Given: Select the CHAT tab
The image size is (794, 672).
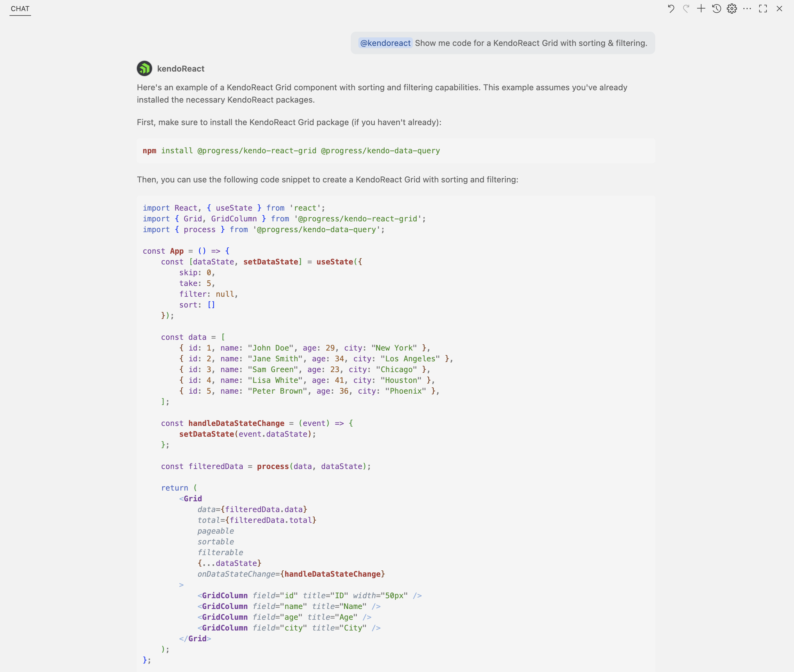Looking at the screenshot, I should click(20, 9).
